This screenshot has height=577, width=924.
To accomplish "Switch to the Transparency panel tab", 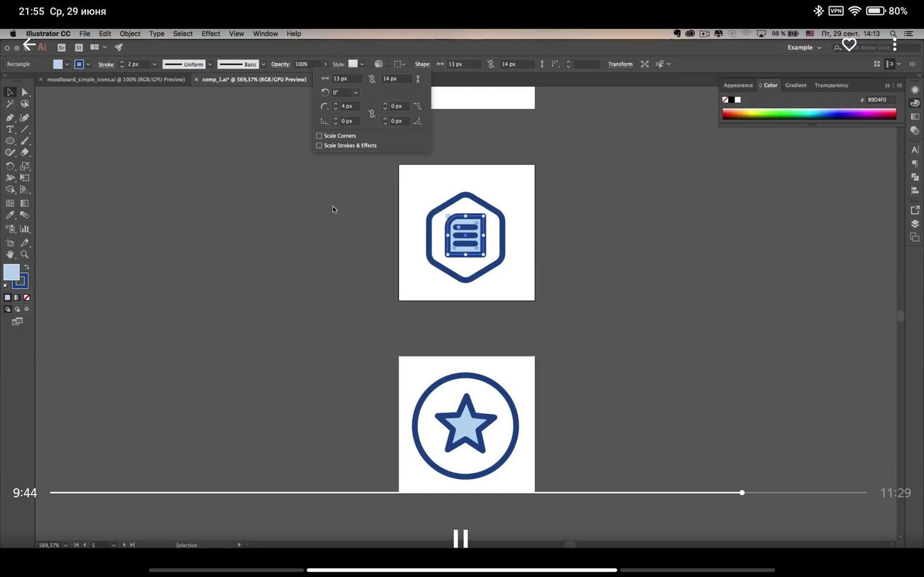I will click(832, 86).
